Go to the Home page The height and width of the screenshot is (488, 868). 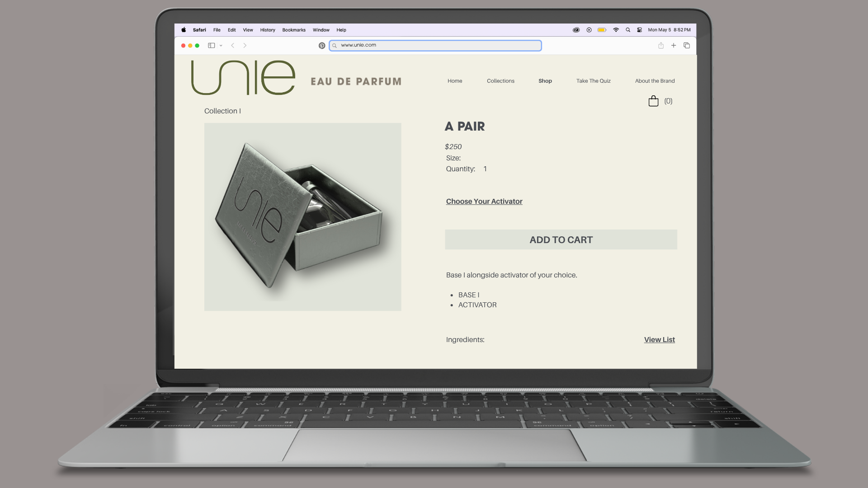(x=455, y=81)
